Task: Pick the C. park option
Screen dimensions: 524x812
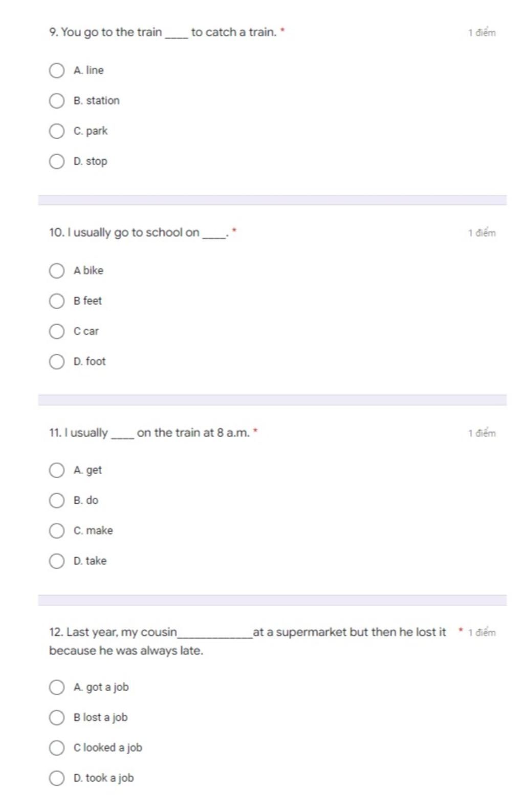Action: (x=57, y=131)
